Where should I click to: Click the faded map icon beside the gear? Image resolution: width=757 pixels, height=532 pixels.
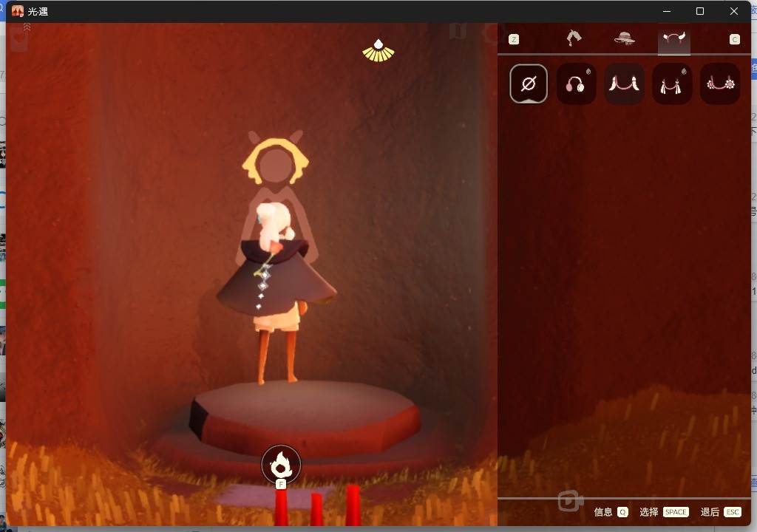tap(458, 32)
